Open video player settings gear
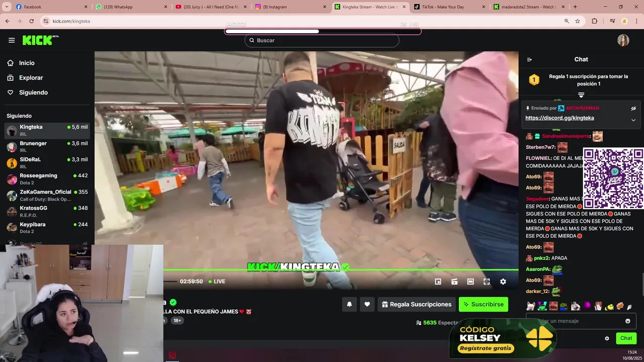Image resolution: width=644 pixels, height=362 pixels. tap(503, 282)
